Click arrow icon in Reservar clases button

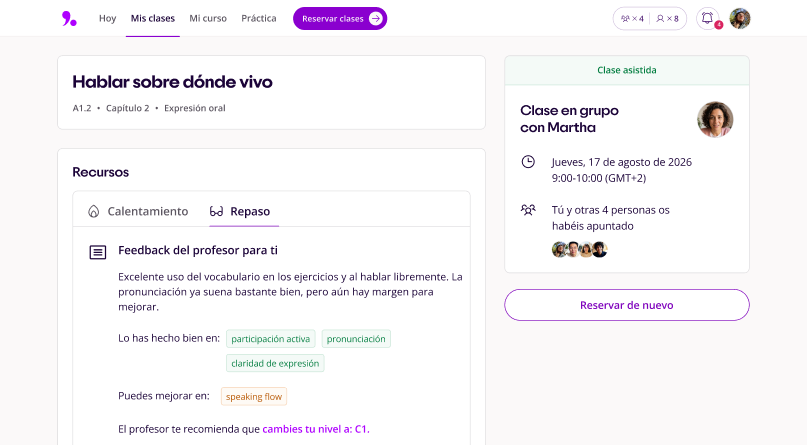click(376, 19)
